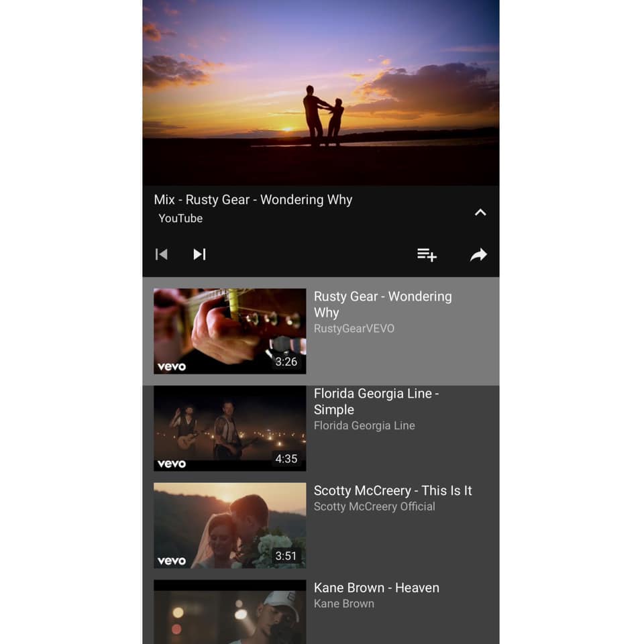Share the mix with arrow icon
Image resolution: width=644 pixels, height=644 pixels.
478,255
